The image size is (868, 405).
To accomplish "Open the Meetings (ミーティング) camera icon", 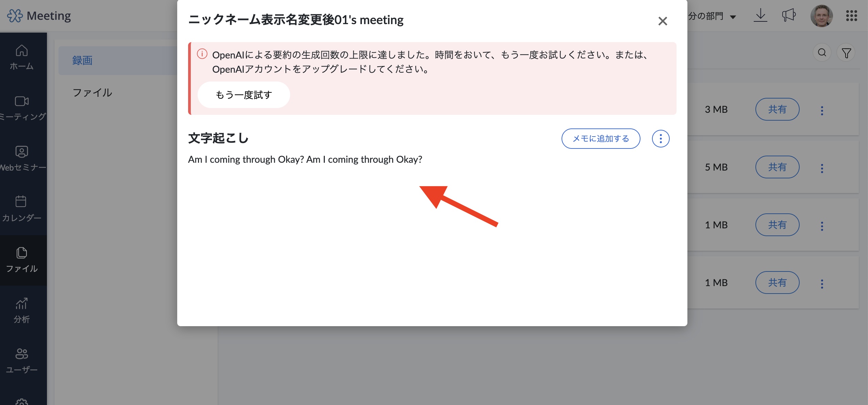I will click(21, 101).
